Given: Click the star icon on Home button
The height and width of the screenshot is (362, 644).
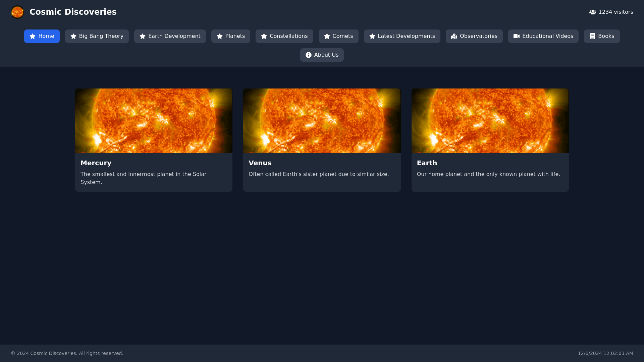Looking at the screenshot, I should tap(33, 36).
